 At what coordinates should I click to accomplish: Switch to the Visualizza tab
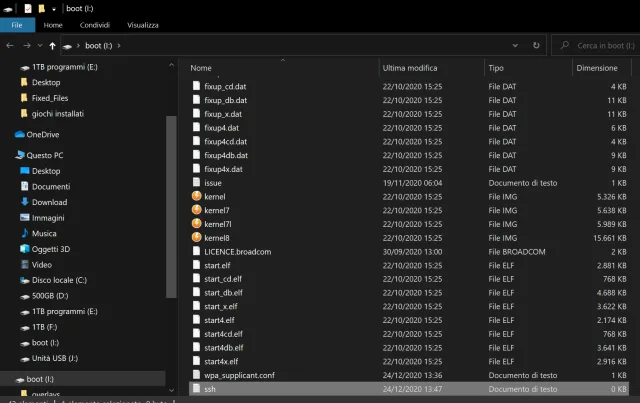click(143, 25)
